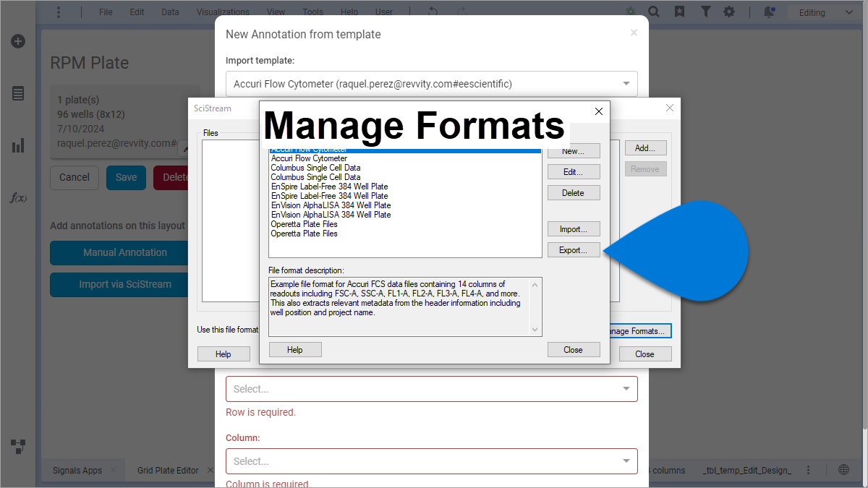
Task: Close the Manage Formats dialog with X
Action: [598, 111]
